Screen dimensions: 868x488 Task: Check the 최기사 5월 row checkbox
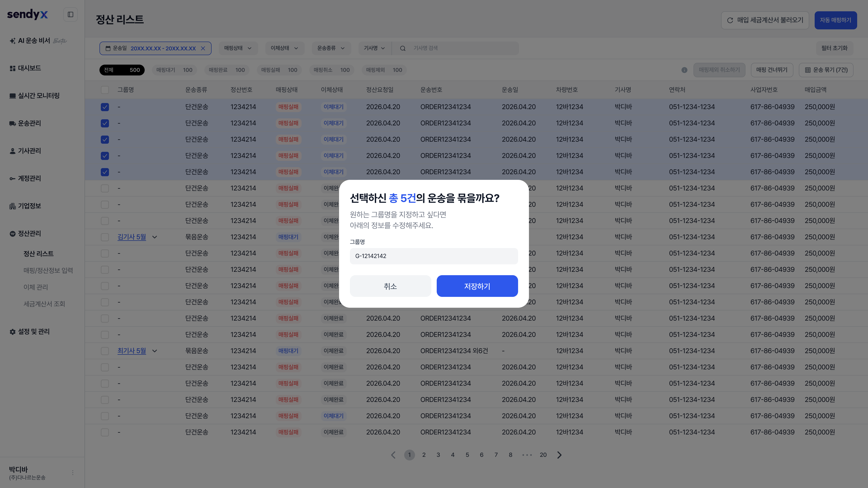coord(105,351)
